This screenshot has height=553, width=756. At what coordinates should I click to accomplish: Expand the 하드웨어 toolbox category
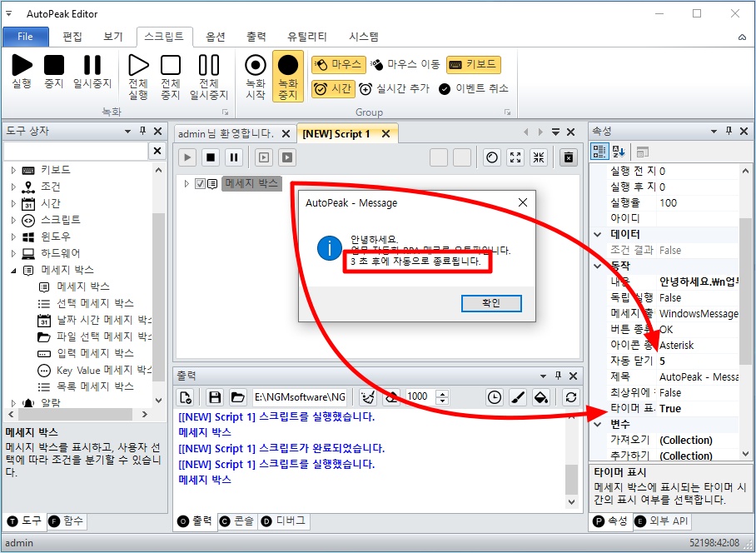coord(13,254)
